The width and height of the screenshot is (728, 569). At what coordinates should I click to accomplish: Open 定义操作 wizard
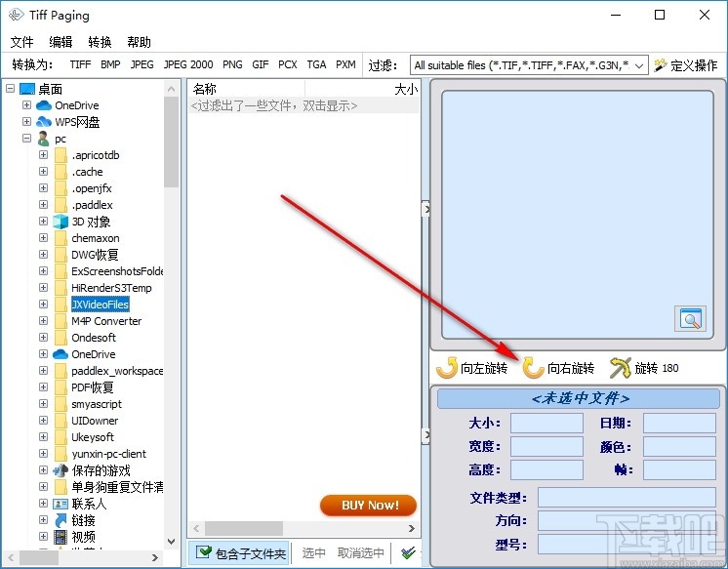(686, 65)
